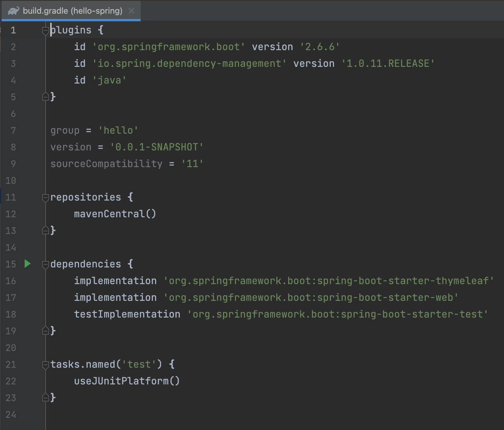The image size is (504, 430).
Task: Click the 'group' property name
Action: (65, 130)
